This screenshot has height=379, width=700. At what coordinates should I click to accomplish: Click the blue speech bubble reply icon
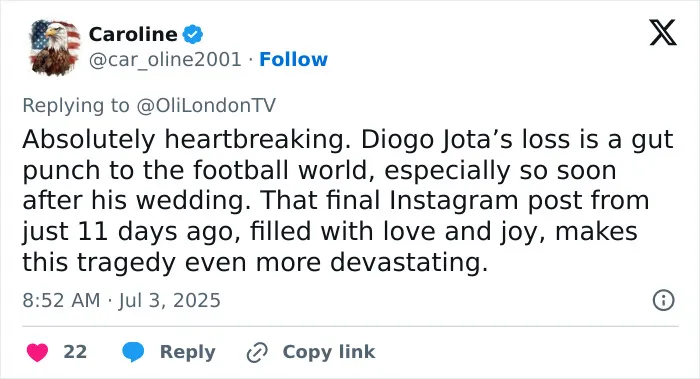tap(133, 352)
